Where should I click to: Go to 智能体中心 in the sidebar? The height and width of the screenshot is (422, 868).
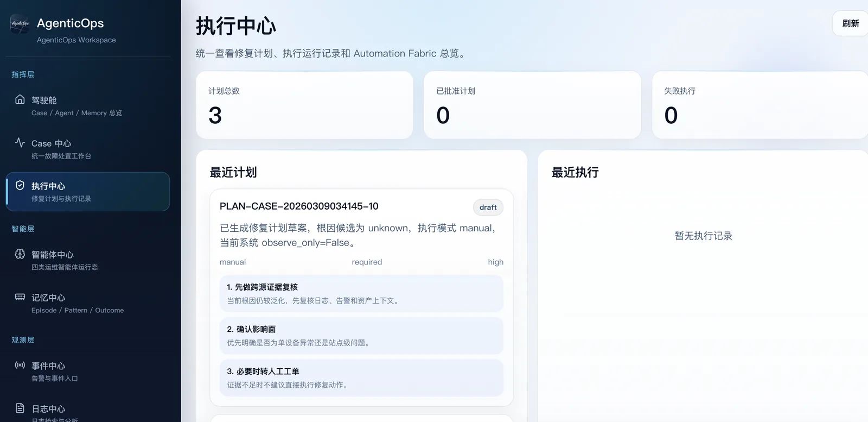point(88,260)
